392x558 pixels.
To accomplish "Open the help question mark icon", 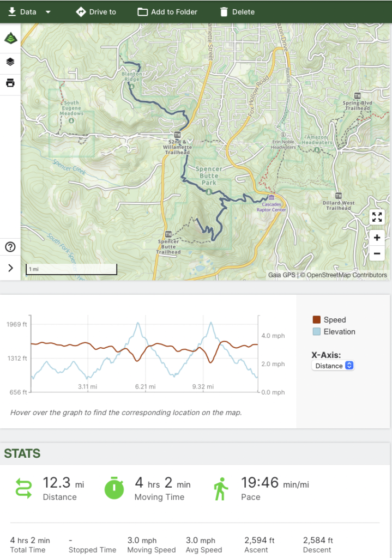I will tap(10, 247).
